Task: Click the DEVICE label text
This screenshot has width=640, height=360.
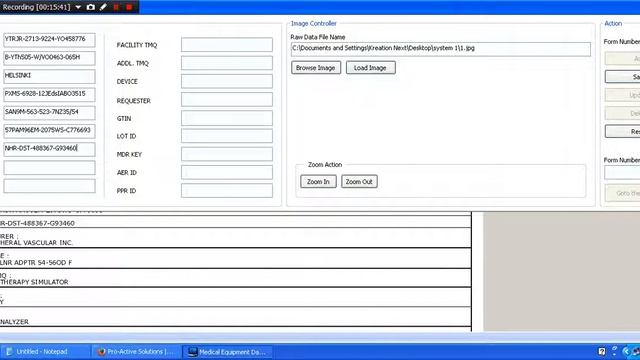Action: 127,82
